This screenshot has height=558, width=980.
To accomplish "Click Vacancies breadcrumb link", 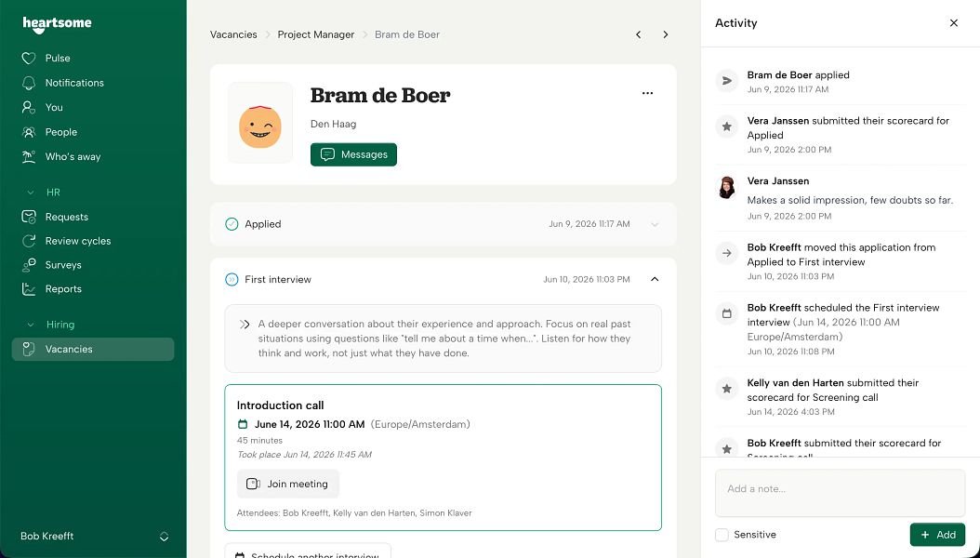I will click(233, 35).
